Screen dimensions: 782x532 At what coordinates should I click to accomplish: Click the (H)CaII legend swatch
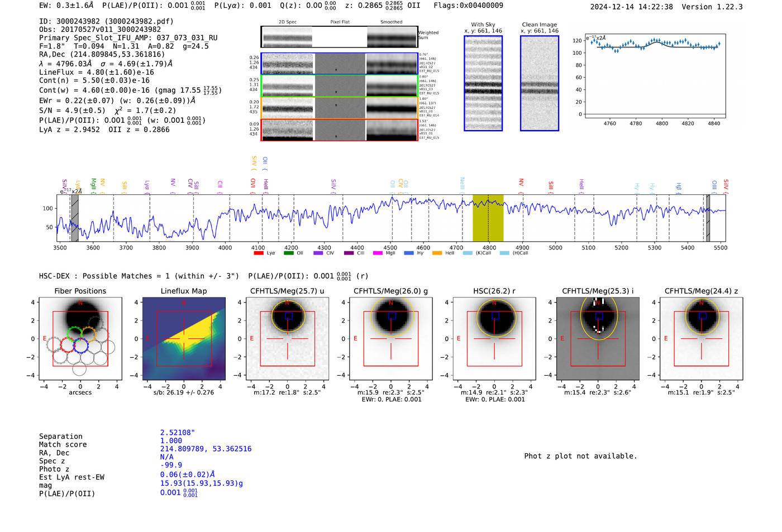tap(504, 253)
